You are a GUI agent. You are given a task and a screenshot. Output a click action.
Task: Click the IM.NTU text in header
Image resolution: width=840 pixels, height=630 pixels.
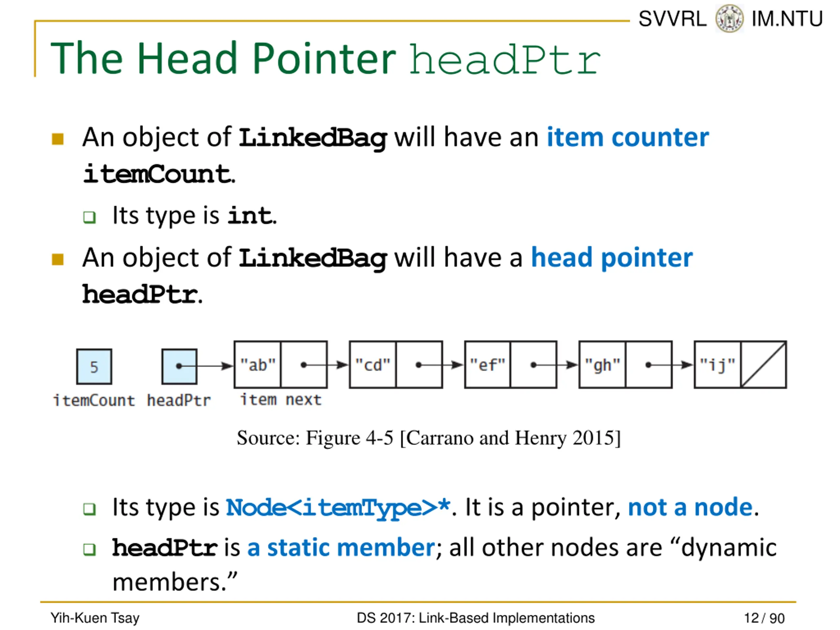(x=787, y=19)
